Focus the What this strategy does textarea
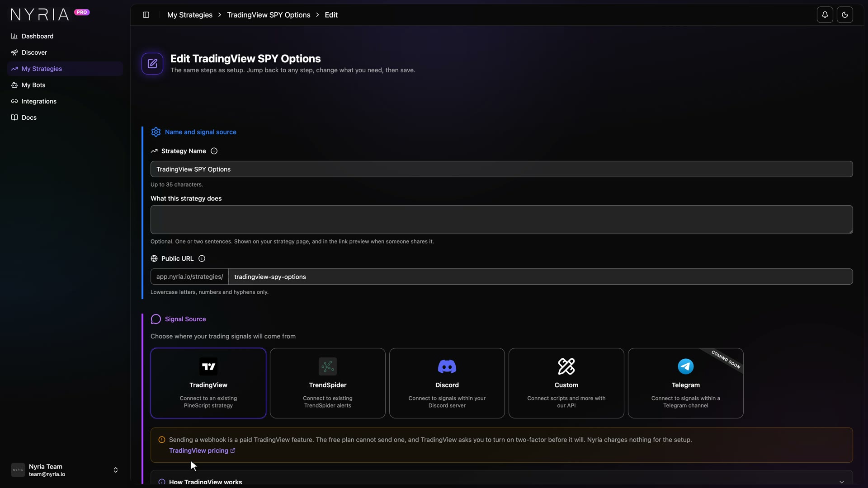868x488 pixels. click(x=502, y=220)
